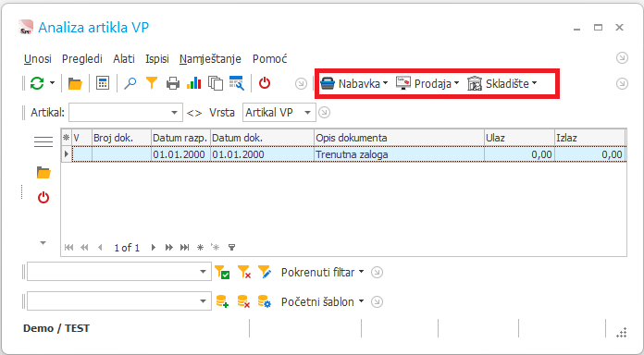
Task: Click the Demo / TEST status bar text
Action: 56,328
